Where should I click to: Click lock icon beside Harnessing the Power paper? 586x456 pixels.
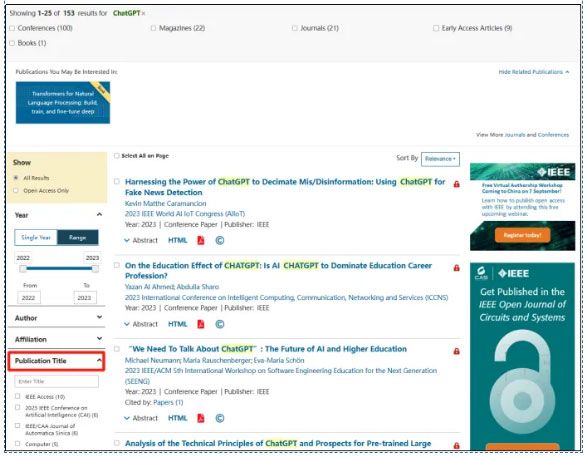456,184
